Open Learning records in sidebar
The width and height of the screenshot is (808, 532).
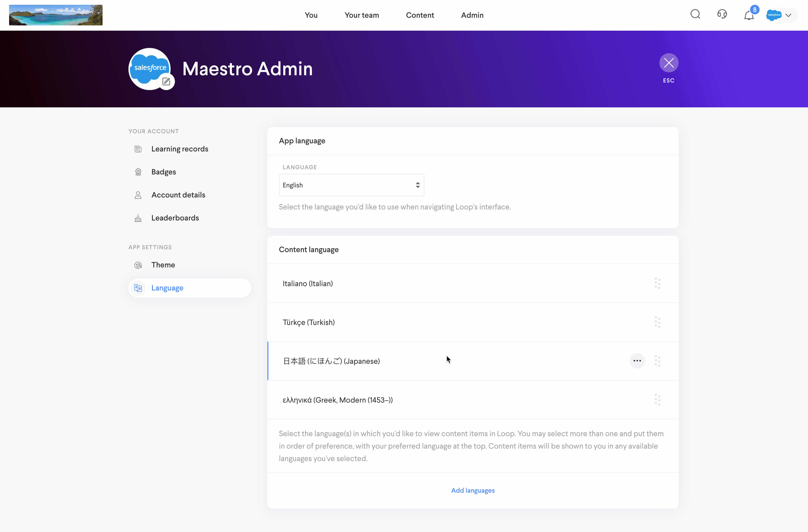[x=179, y=149]
